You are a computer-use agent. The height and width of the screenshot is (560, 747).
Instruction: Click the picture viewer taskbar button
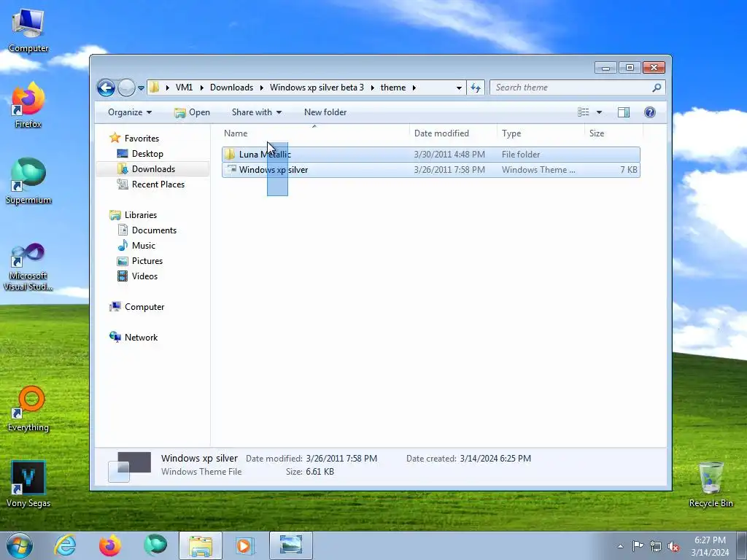pyautogui.click(x=291, y=545)
